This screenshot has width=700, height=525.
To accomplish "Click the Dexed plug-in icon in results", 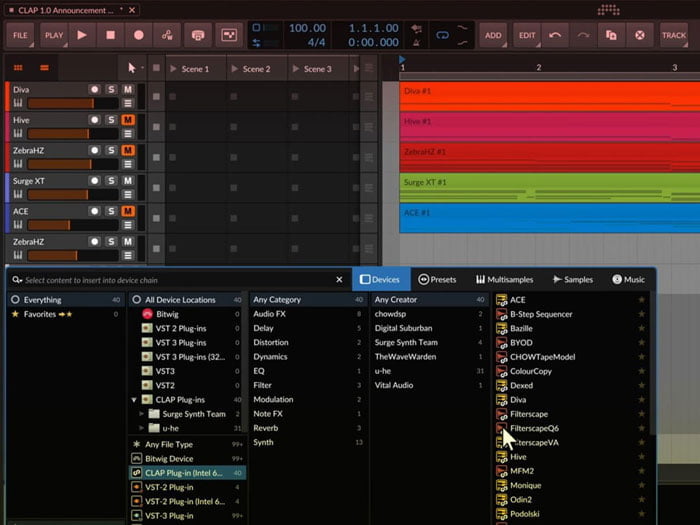I will click(501, 385).
